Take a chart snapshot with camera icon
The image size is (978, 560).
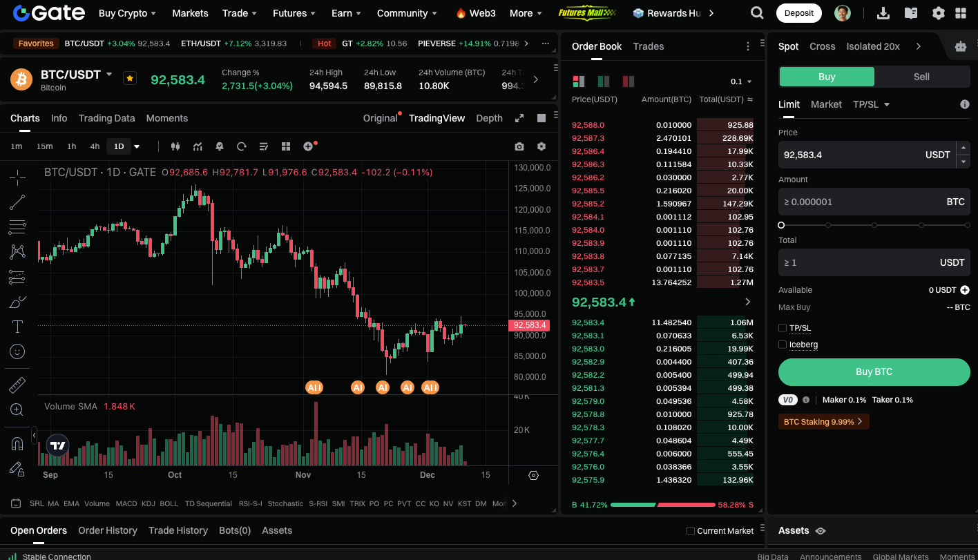(x=519, y=146)
